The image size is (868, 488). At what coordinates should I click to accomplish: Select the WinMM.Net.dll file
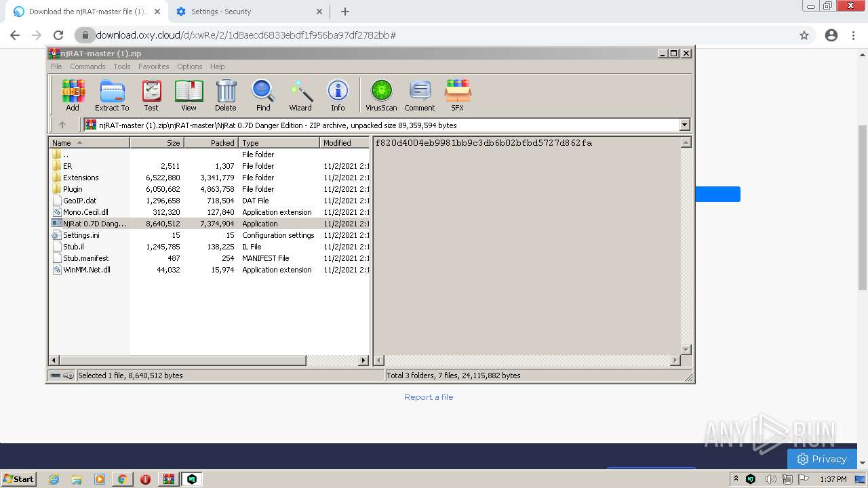pos(210,270)
